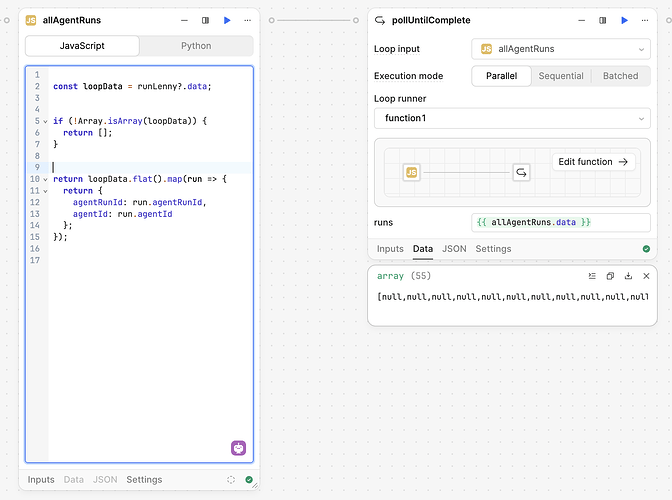Click the green success status in allAgentRuns
Screen dimensions: 672x500
click(249, 479)
